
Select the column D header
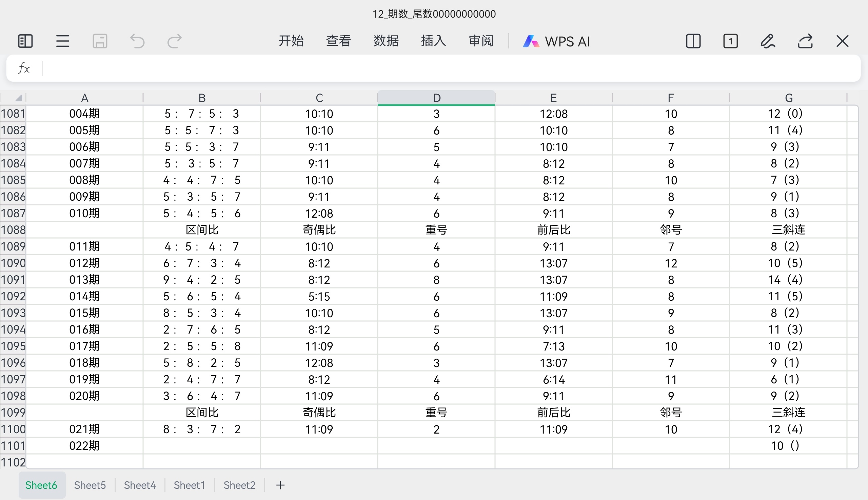(436, 98)
